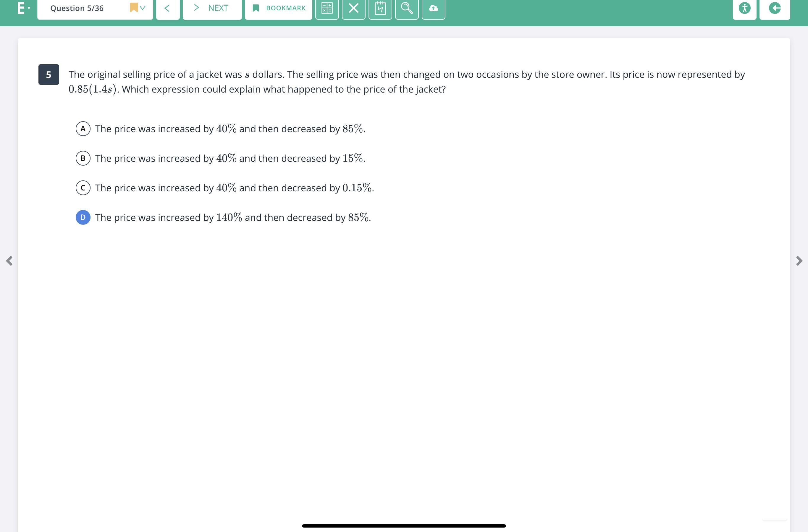Go to previous question with left chevron
Screen dimensions: 808x532
[167, 8]
